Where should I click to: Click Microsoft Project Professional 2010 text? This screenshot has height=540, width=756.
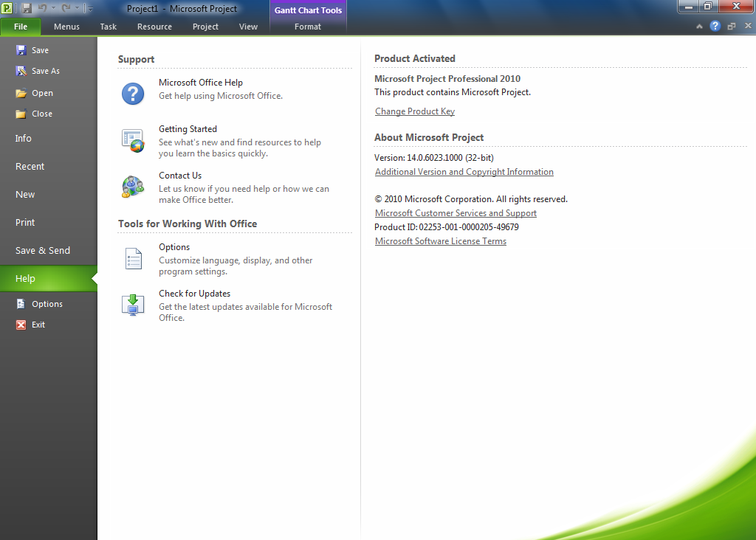click(x=447, y=78)
